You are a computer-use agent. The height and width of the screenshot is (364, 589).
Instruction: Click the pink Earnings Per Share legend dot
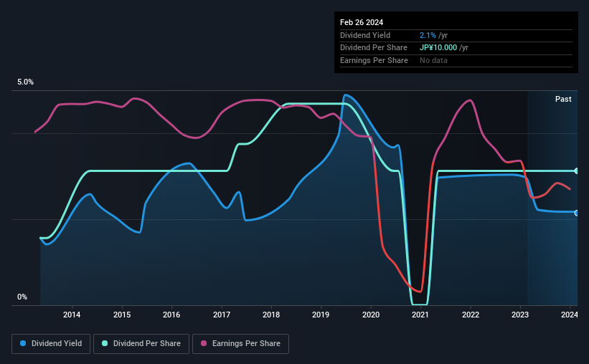(x=204, y=343)
